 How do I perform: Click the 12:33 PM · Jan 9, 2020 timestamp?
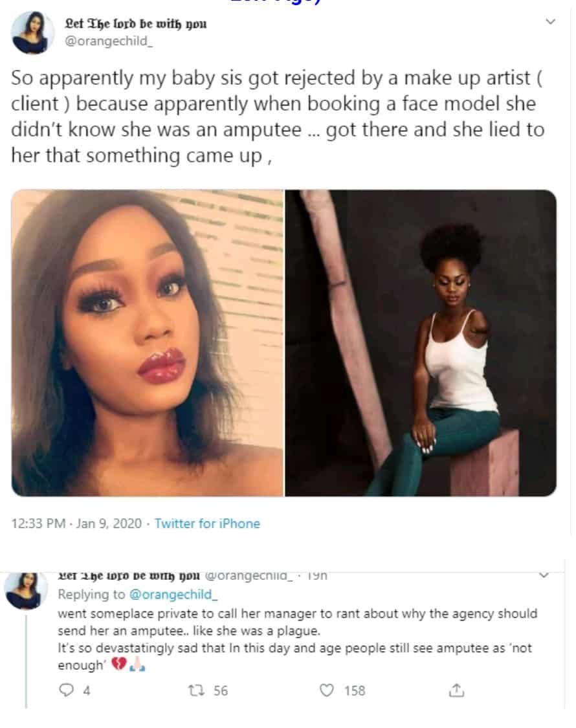(76, 524)
